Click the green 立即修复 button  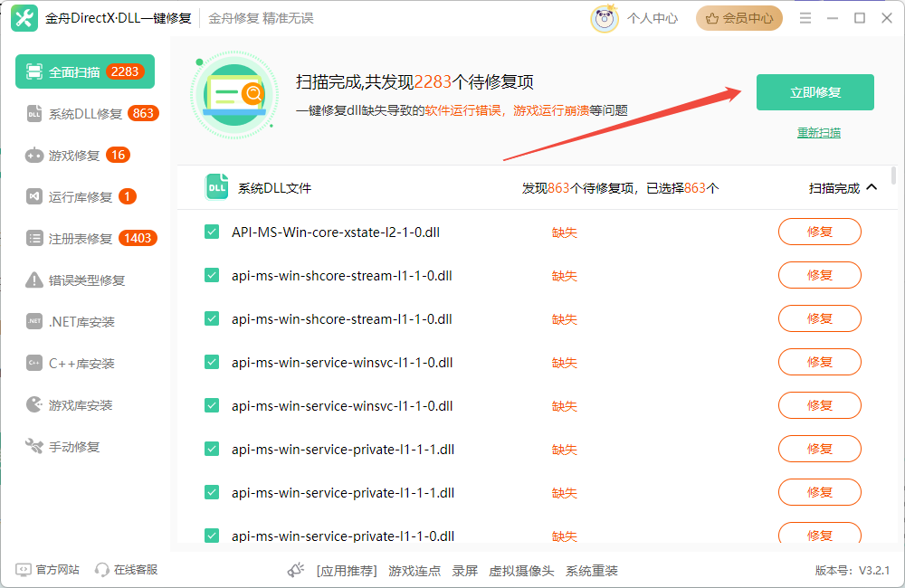[x=814, y=92]
